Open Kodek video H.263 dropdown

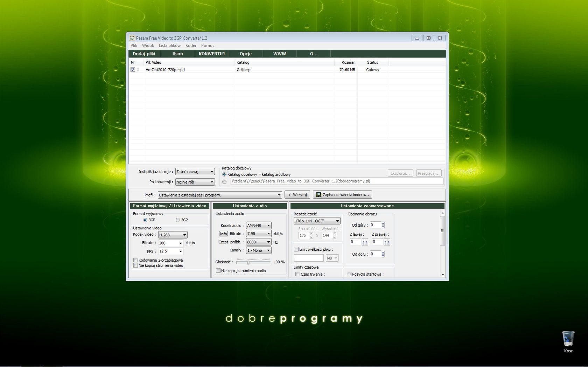173,235
